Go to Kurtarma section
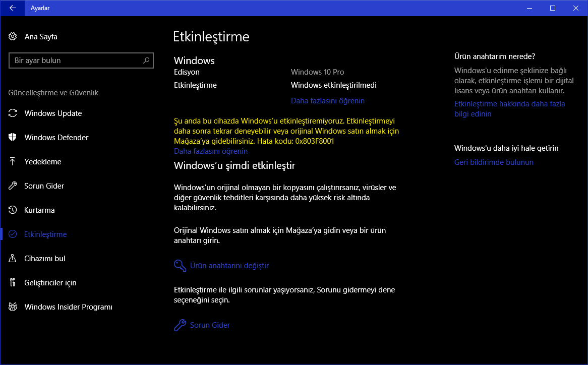Image resolution: width=588 pixels, height=365 pixels. pos(39,210)
